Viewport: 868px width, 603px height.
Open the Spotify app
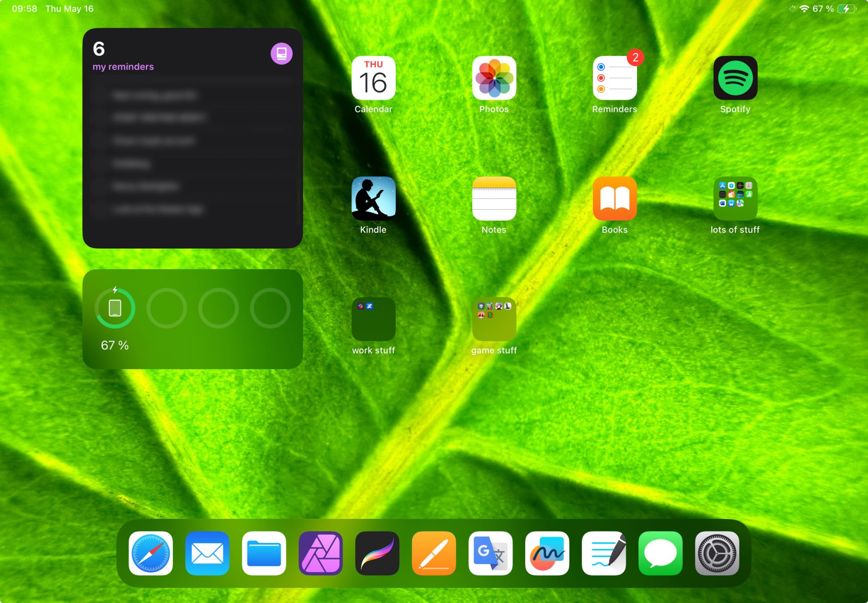[735, 78]
